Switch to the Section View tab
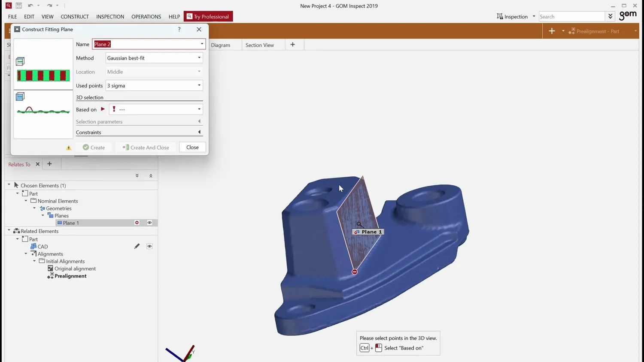Image resolution: width=644 pixels, height=362 pixels. point(259,45)
